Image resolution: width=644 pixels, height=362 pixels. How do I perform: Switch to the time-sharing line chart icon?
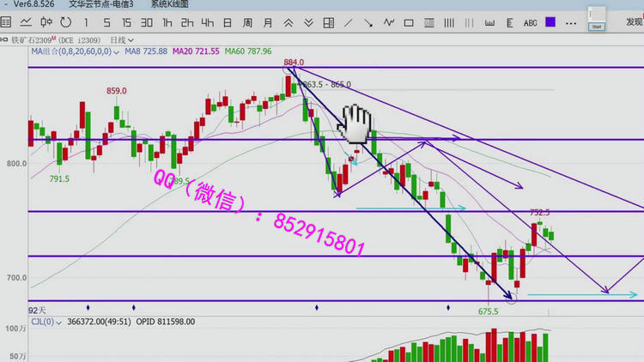pyautogui.click(x=26, y=22)
